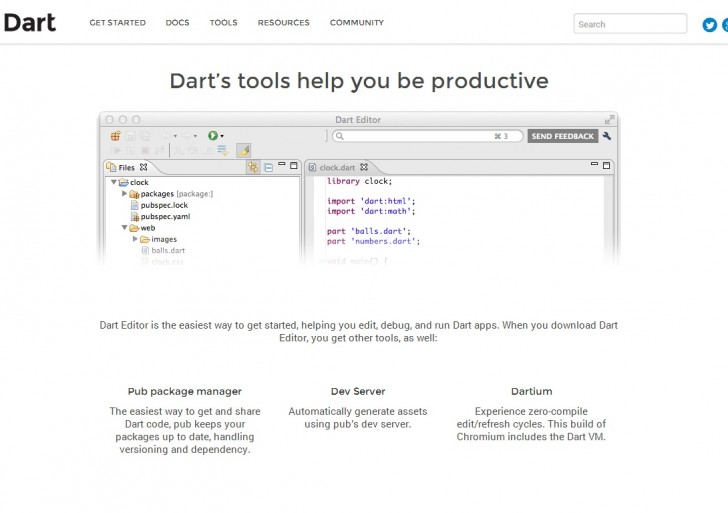Click the website Search field
728x513 pixels.
pyautogui.click(x=630, y=24)
